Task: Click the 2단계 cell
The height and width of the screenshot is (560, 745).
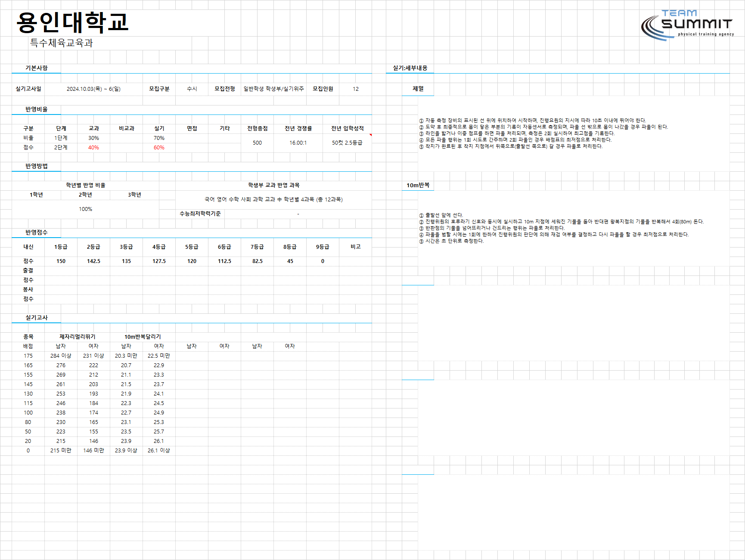Action: pos(61,147)
